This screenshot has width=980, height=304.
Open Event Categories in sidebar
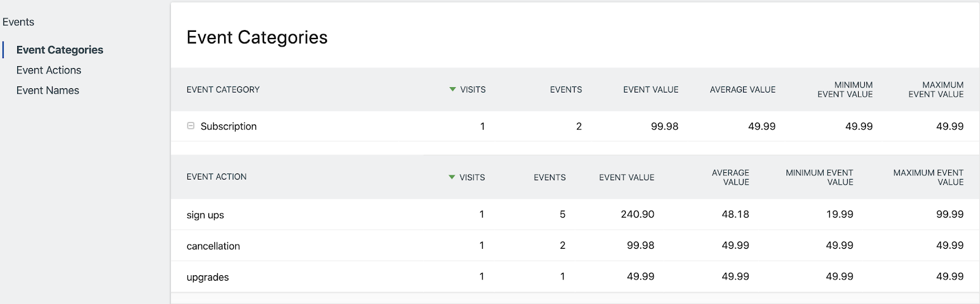coord(59,50)
